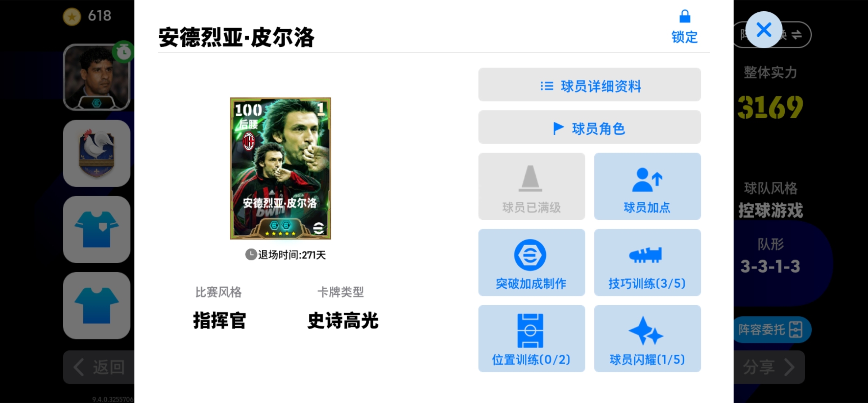Open the rooster team emblem
This screenshot has width=868, height=403.
point(97,153)
